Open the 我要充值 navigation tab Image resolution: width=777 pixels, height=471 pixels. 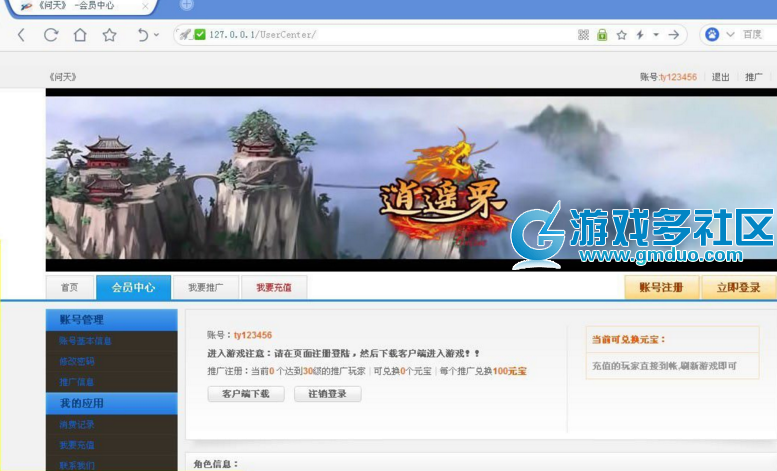coord(274,288)
